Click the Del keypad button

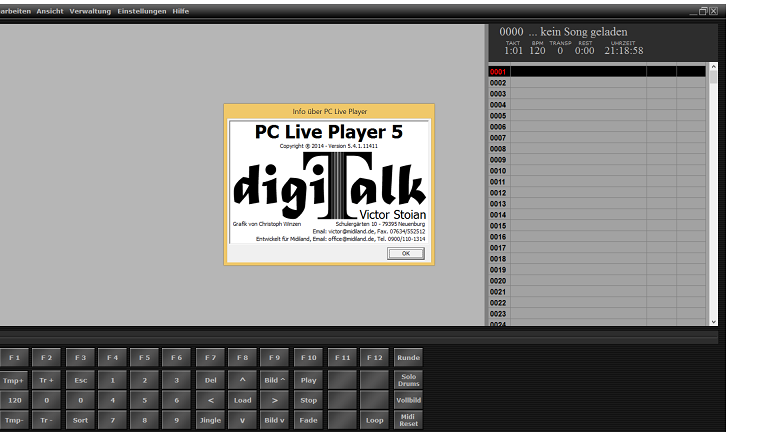(x=210, y=380)
